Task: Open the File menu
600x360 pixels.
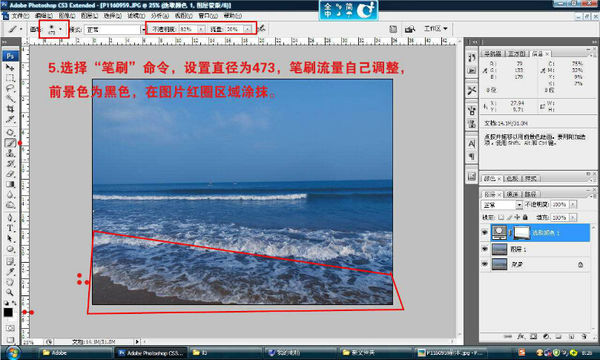Action: click(x=20, y=16)
